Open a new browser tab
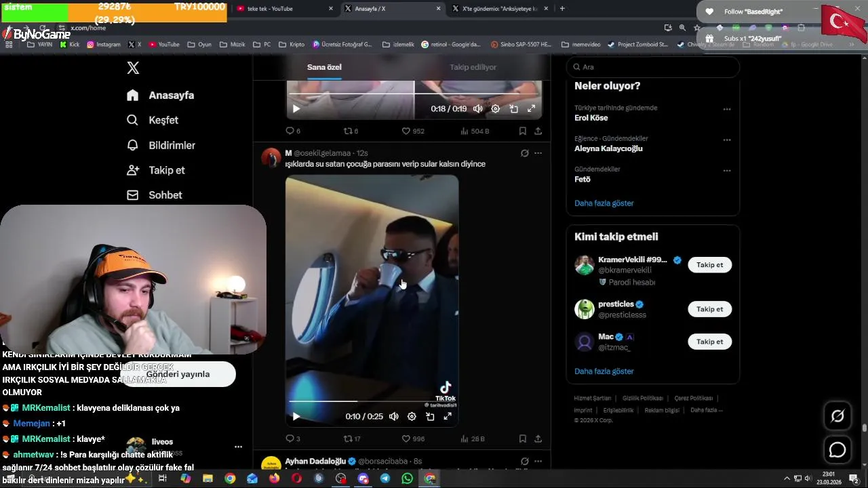This screenshot has height=488, width=868. pos(562,8)
